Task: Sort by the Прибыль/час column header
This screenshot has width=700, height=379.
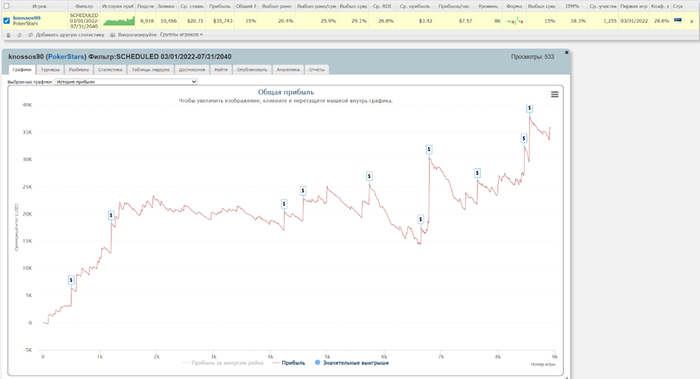Action: (x=454, y=6)
